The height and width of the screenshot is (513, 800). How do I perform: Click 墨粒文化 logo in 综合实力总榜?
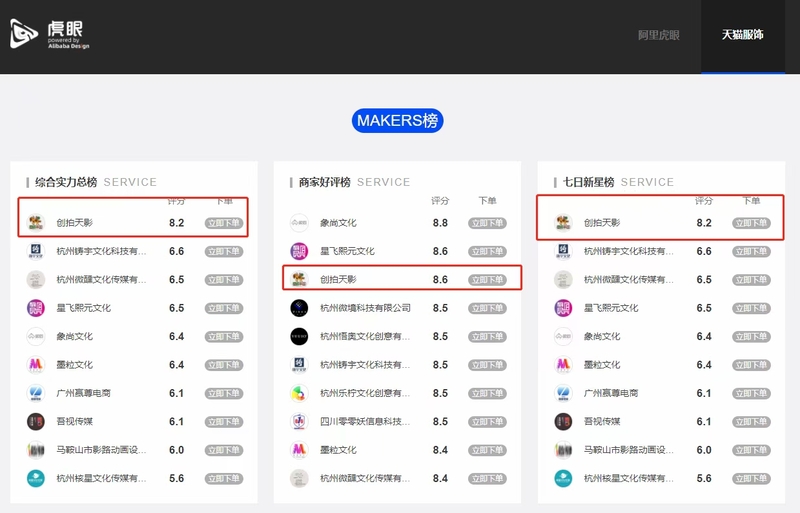(x=36, y=364)
